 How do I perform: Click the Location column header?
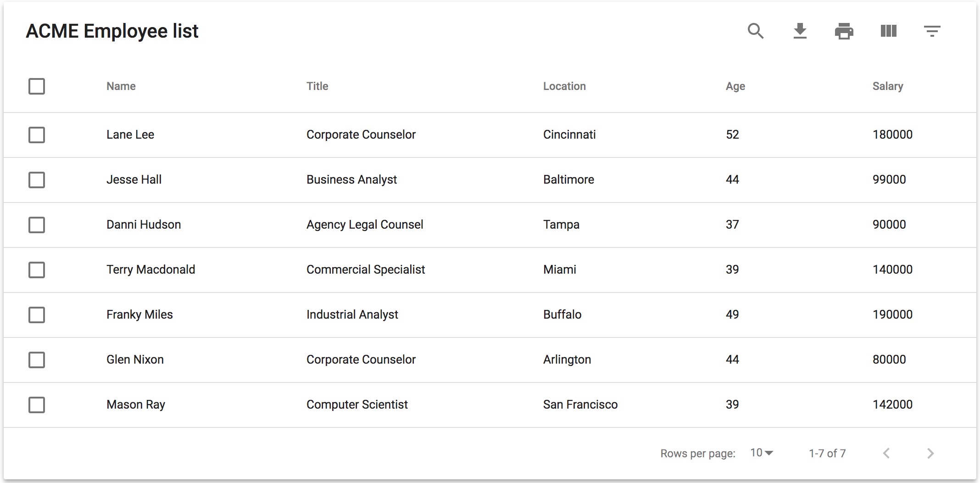point(564,86)
